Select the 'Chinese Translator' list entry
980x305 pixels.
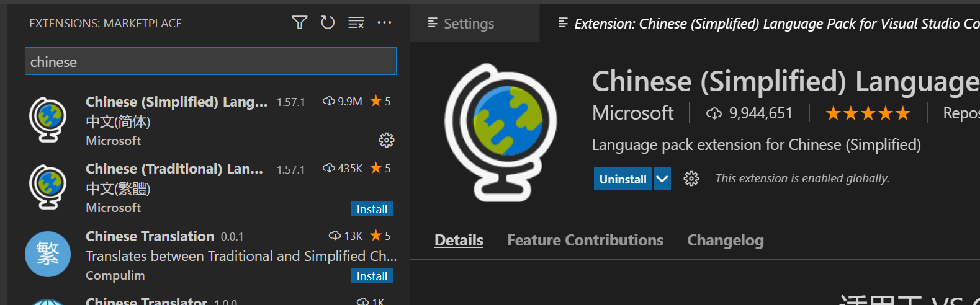tap(210, 301)
